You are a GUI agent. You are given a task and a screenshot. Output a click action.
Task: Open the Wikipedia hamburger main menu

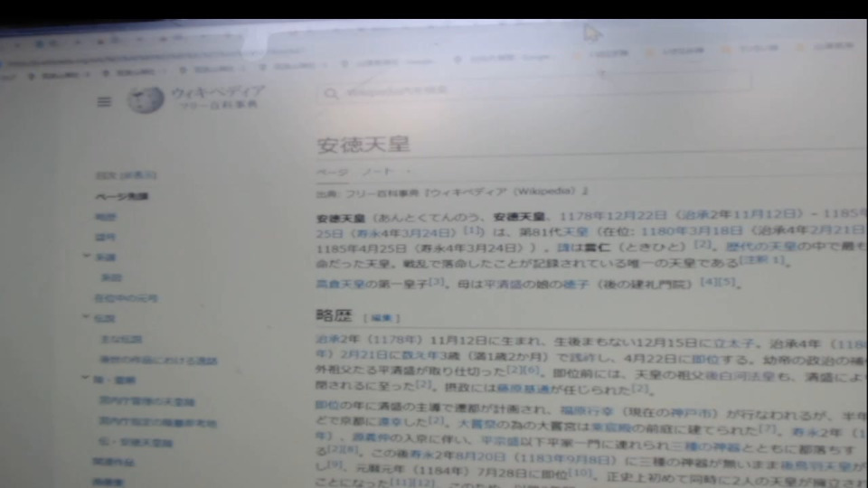104,102
